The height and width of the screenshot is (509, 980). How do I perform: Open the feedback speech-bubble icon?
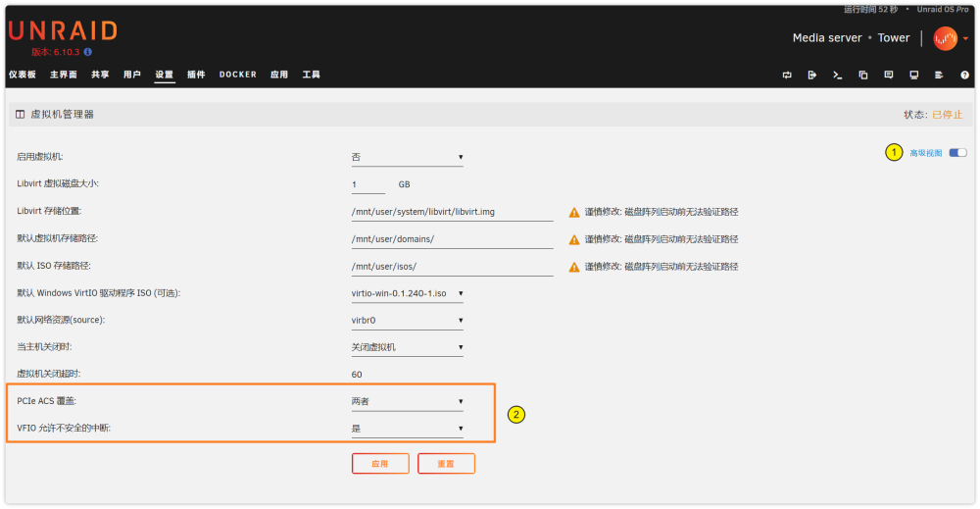coord(888,76)
